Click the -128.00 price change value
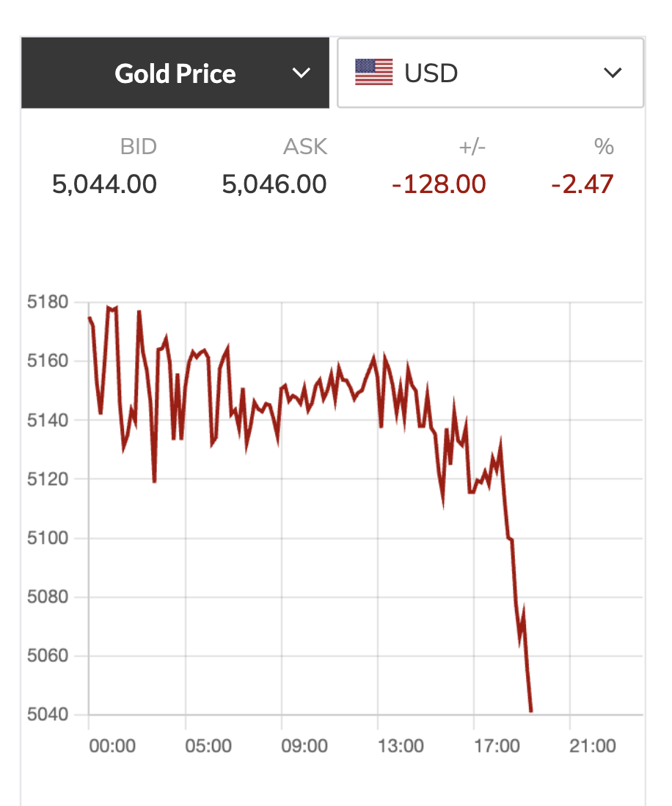Image resolution: width=672 pixels, height=806 pixels. click(x=439, y=184)
